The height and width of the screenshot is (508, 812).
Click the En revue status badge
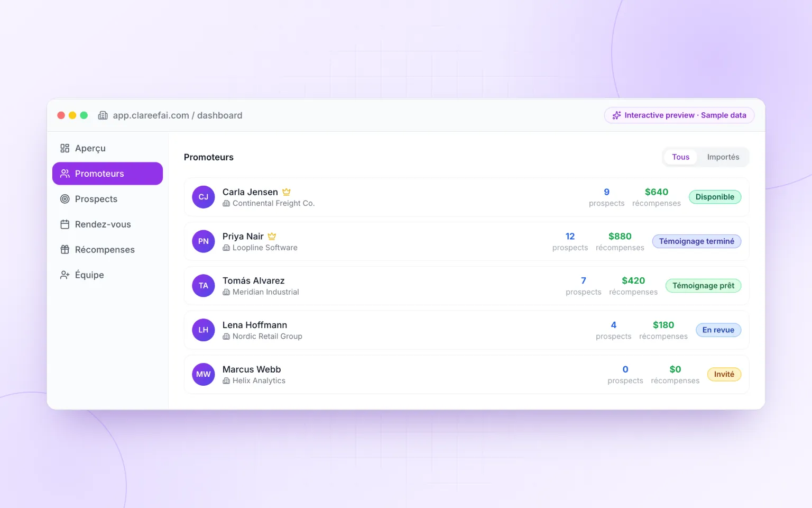(x=718, y=330)
